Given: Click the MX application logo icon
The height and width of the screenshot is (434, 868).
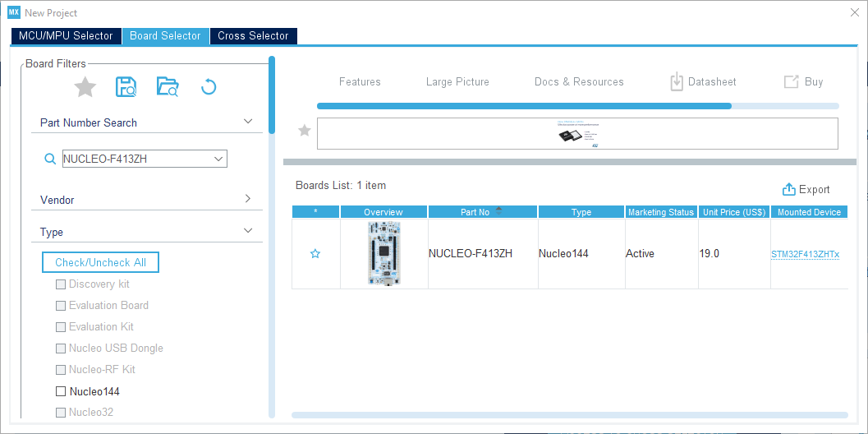Looking at the screenshot, I should click(14, 13).
